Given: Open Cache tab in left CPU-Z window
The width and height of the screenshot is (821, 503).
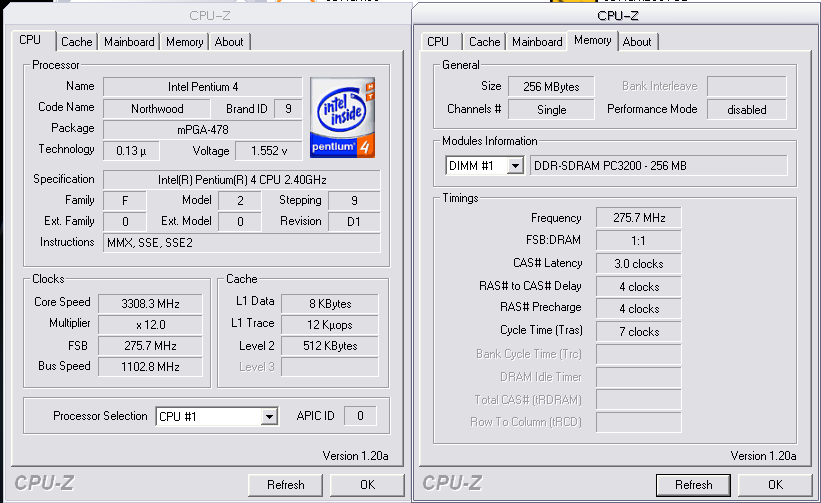Looking at the screenshot, I should [76, 42].
